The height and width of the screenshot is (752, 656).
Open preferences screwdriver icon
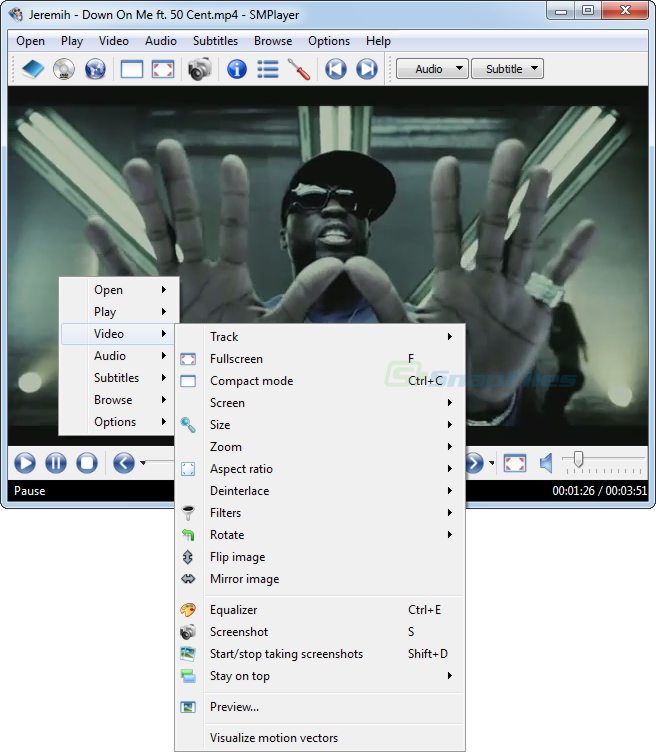(299, 69)
